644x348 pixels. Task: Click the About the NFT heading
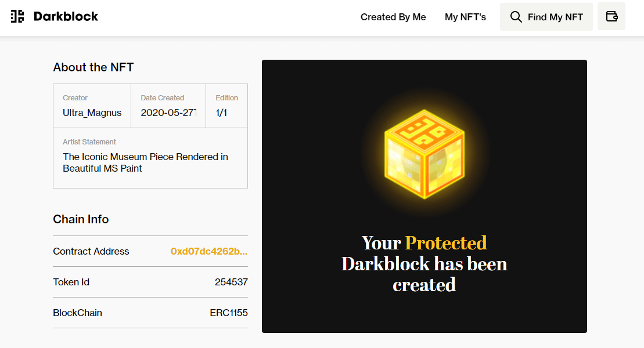(93, 67)
